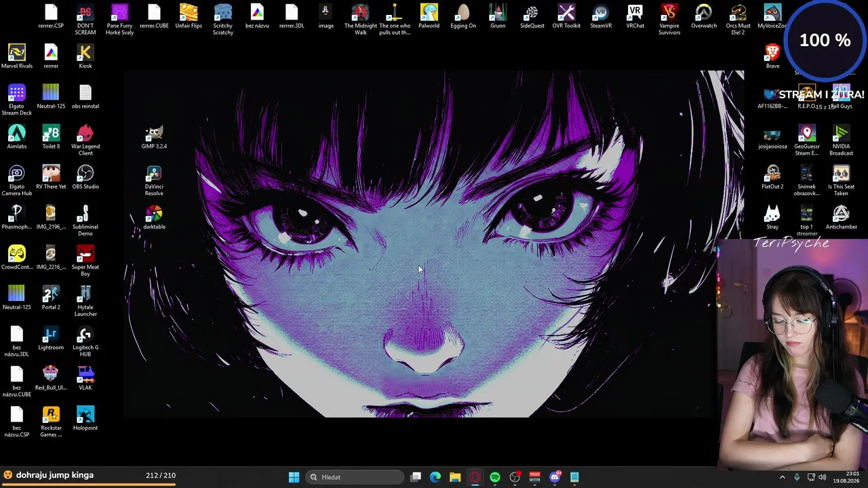Image resolution: width=868 pixels, height=488 pixels.
Task: Open Task View on the taskbar
Action: coord(416,477)
